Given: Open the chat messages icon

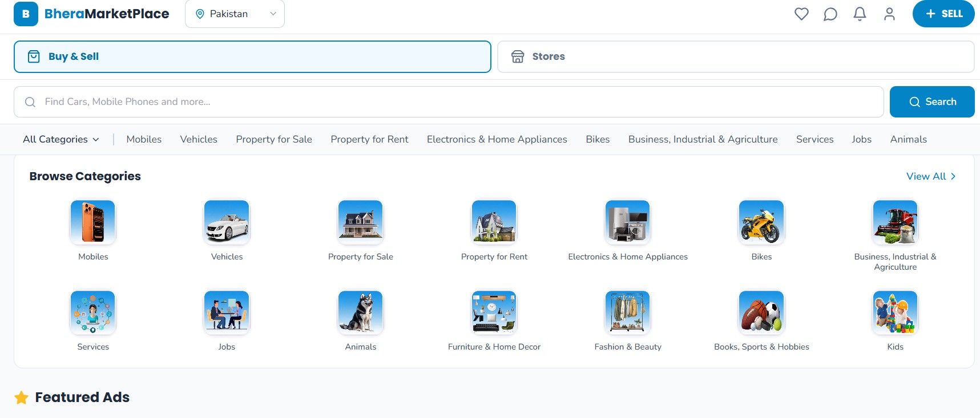Looking at the screenshot, I should coord(830,14).
